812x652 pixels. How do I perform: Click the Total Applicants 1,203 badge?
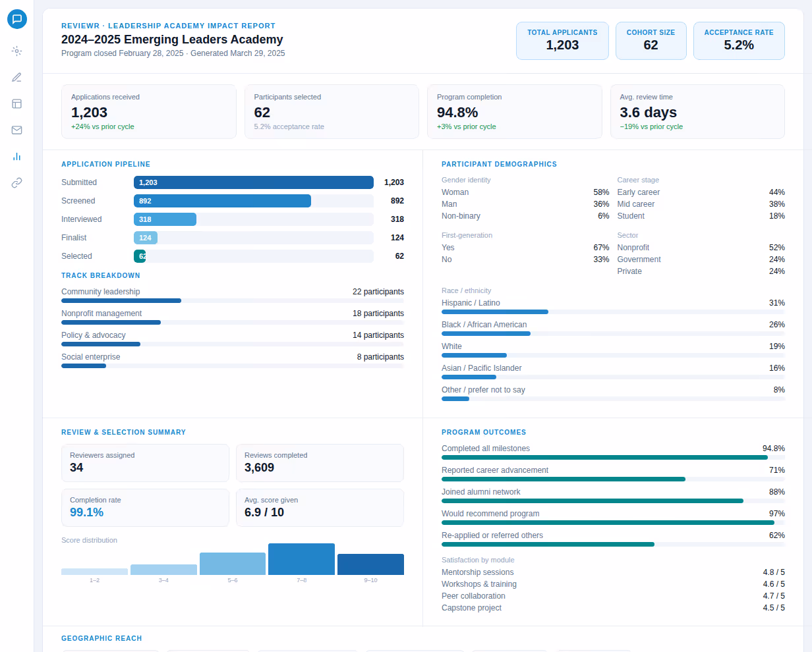coord(562,41)
